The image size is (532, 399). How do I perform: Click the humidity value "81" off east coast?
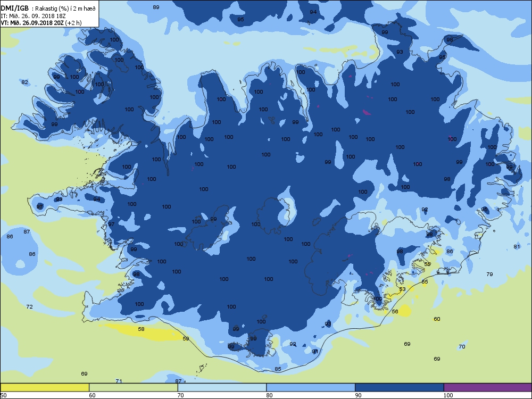(517, 246)
